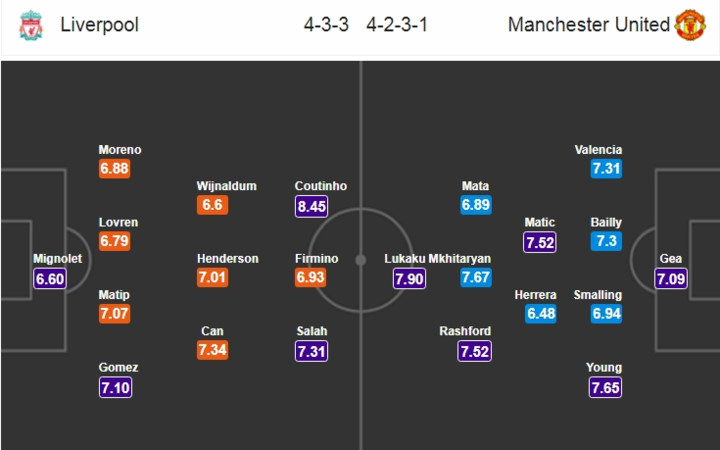Click Gomez's 7.10 rating badge
Image resolution: width=720 pixels, height=450 pixels.
point(115,388)
